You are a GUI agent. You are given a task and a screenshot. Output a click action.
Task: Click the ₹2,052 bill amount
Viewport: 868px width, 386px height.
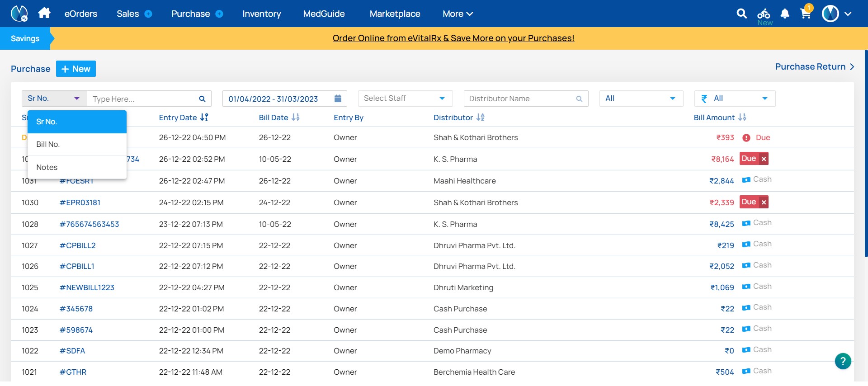(722, 266)
